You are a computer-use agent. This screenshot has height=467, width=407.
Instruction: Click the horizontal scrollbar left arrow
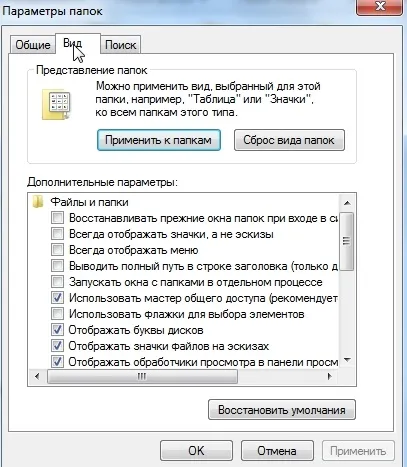click(x=37, y=377)
